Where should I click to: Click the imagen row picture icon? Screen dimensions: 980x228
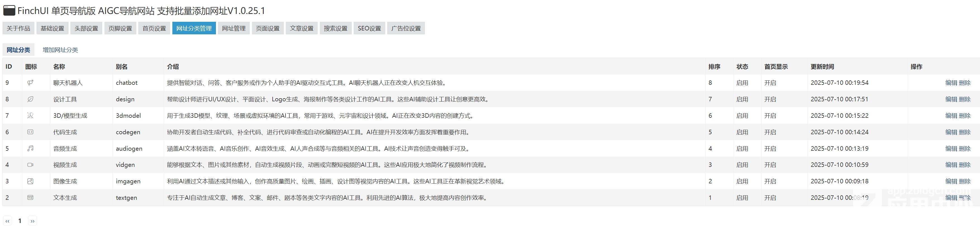pos(30,181)
